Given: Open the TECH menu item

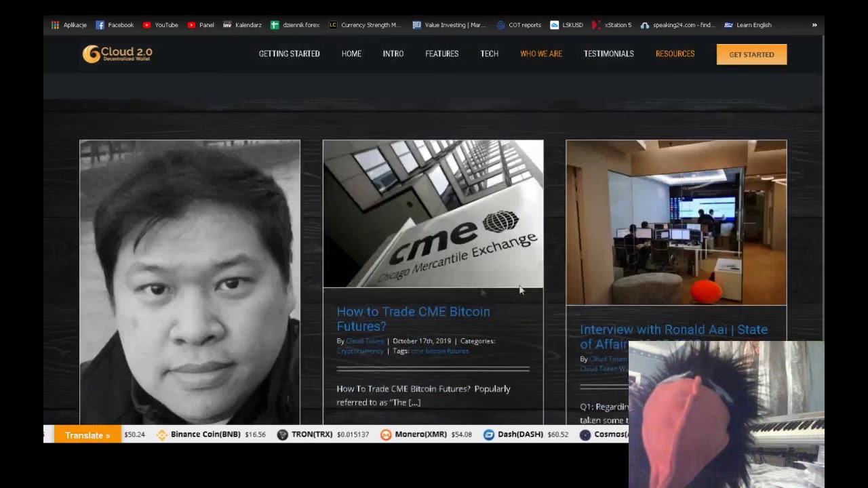Looking at the screenshot, I should [490, 54].
